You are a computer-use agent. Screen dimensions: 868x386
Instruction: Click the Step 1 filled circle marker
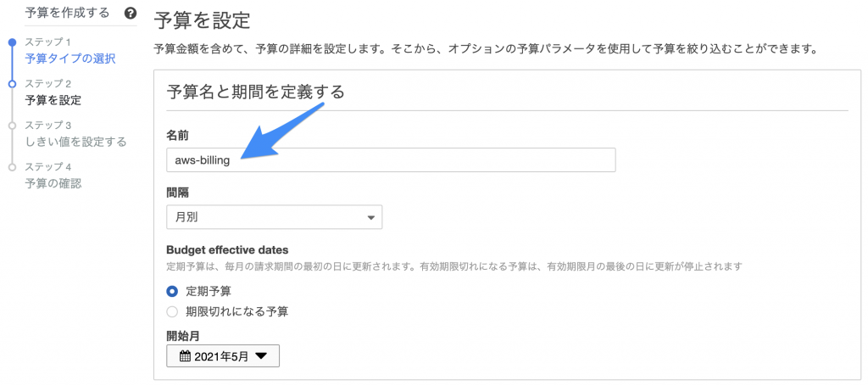(12, 42)
